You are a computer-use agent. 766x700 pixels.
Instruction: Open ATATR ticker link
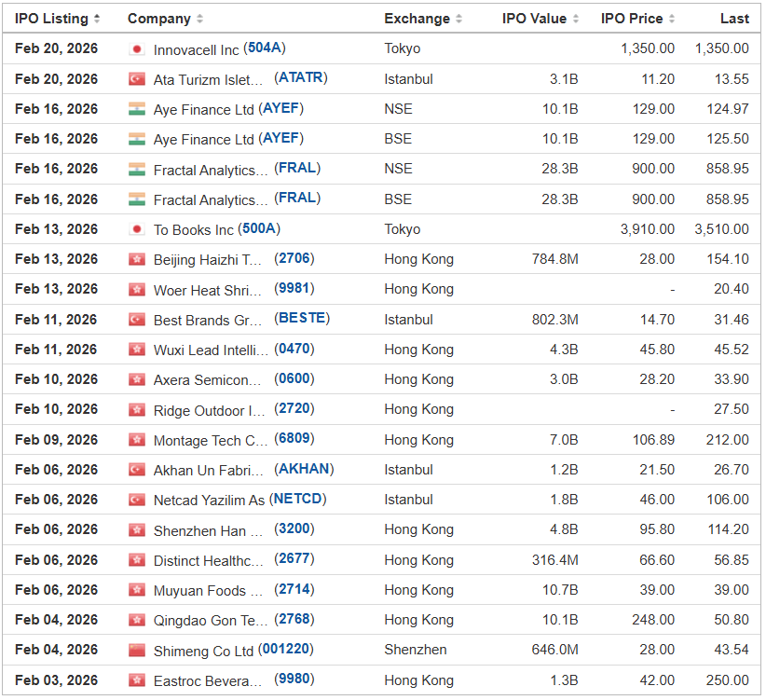[301, 77]
